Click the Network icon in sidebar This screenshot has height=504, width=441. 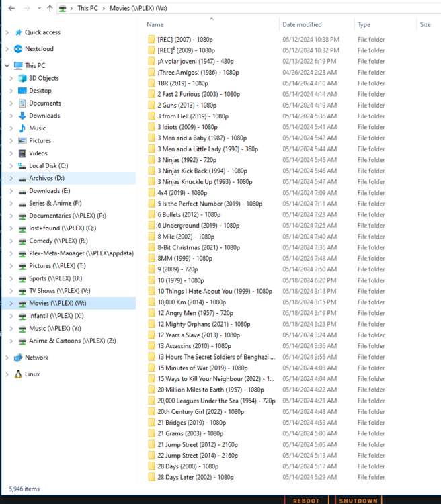[18, 358]
